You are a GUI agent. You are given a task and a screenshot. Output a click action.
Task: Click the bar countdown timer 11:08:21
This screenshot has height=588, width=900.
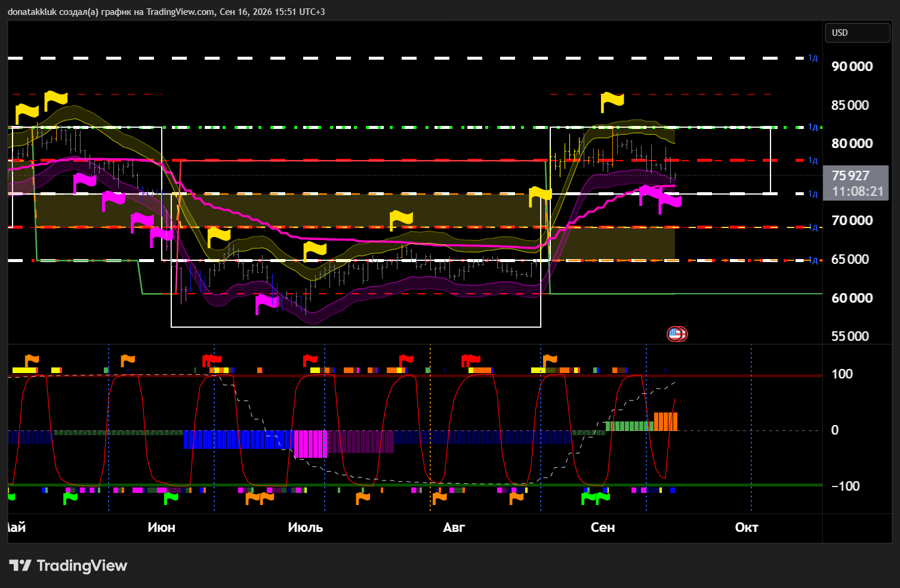click(x=857, y=192)
